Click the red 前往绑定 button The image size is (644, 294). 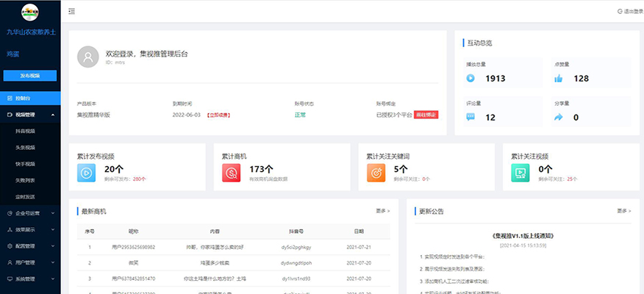(x=426, y=115)
